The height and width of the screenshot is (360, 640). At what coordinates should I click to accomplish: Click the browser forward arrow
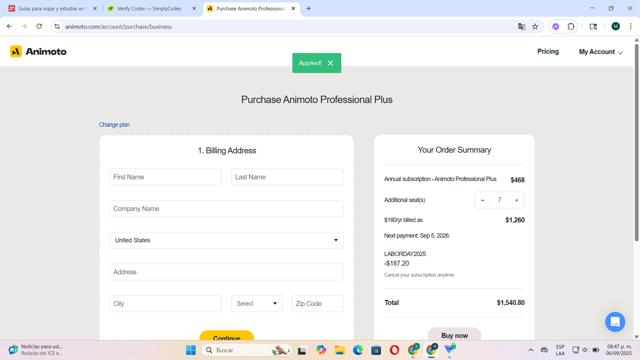click(x=24, y=27)
